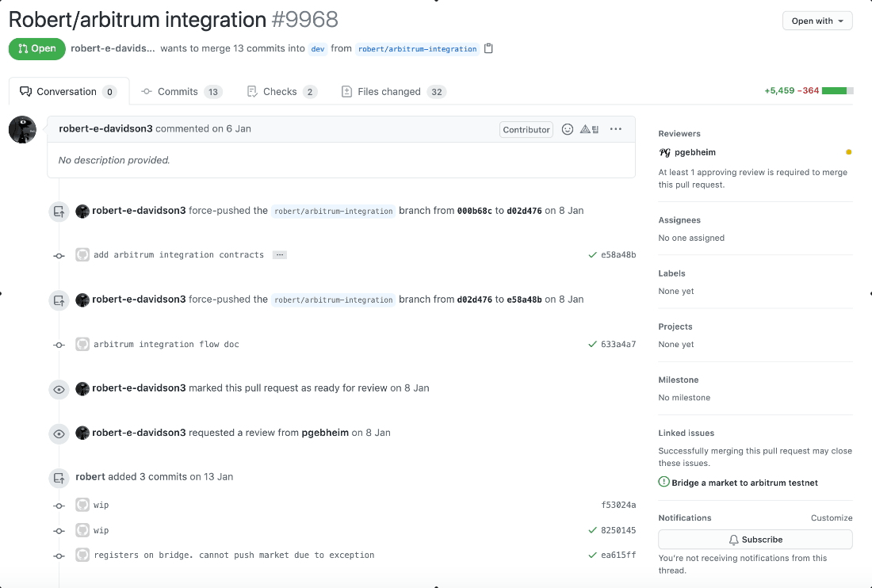Click the 'Reviewers' sidebar heading
Image resolution: width=872 pixels, height=588 pixels.
point(679,133)
